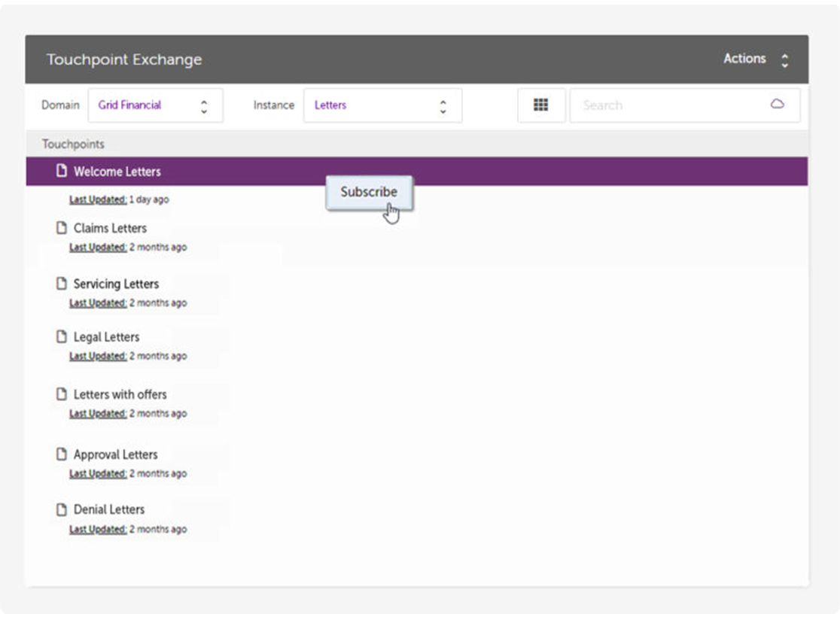Click inside the Search field
This screenshot has width=840, height=617.
[662, 105]
